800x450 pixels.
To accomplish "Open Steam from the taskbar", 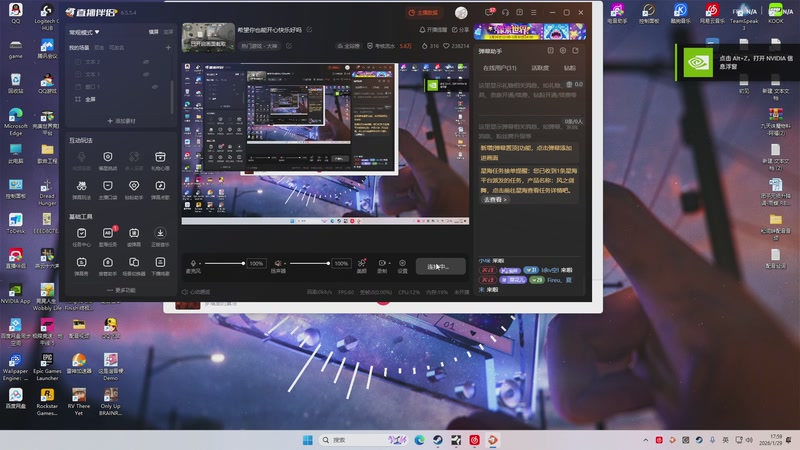I will pyautogui.click(x=438, y=440).
